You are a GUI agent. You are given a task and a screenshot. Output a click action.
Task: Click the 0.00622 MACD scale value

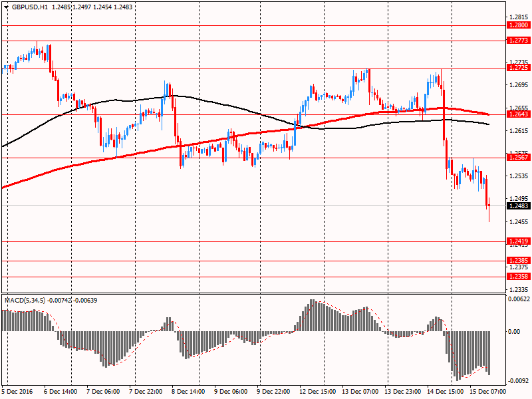(519, 299)
